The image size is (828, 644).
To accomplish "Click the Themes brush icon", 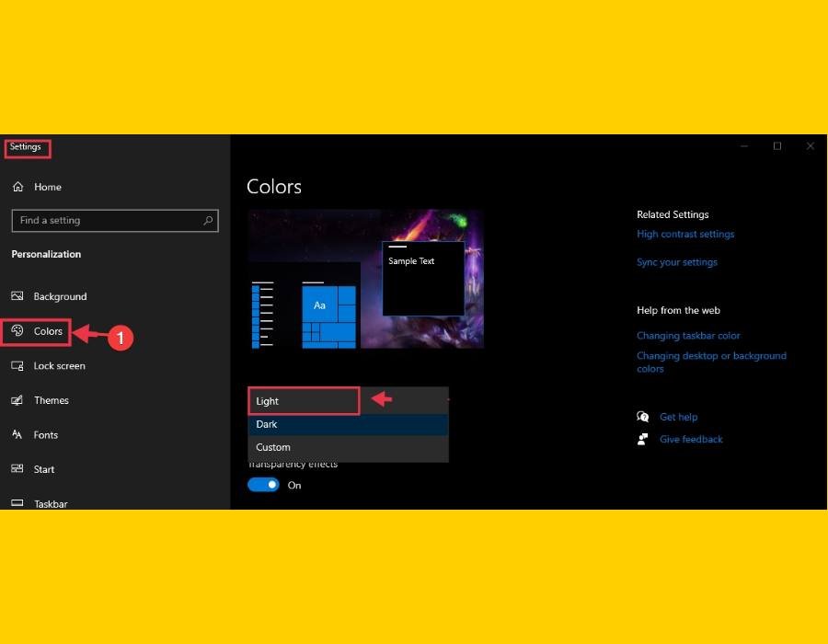I will 17,400.
